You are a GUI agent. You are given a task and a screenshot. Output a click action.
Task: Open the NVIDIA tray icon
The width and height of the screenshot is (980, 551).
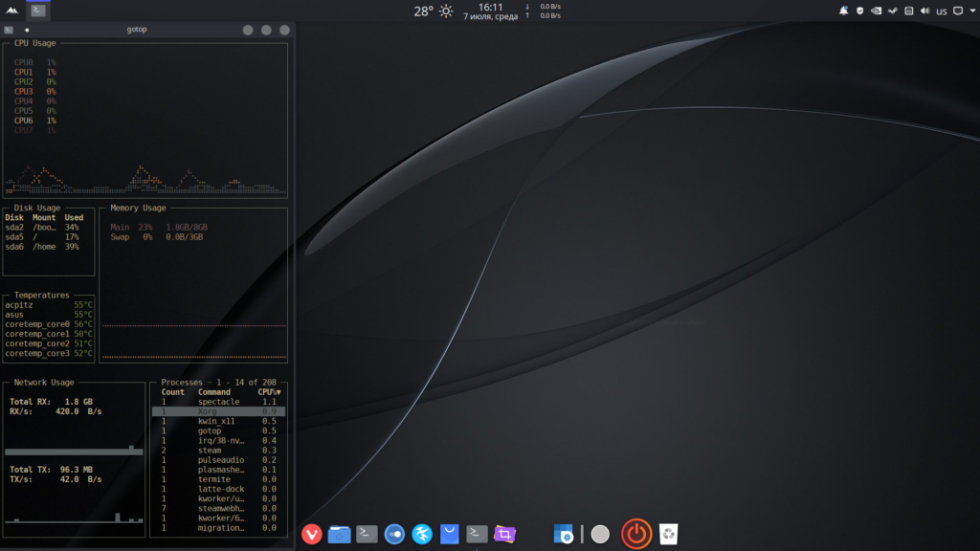point(877,11)
